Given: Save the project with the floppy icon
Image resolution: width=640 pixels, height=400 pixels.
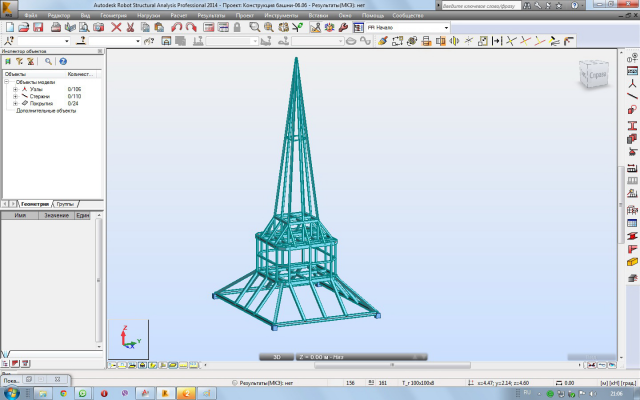Looking at the screenshot, I should [x=38, y=28].
